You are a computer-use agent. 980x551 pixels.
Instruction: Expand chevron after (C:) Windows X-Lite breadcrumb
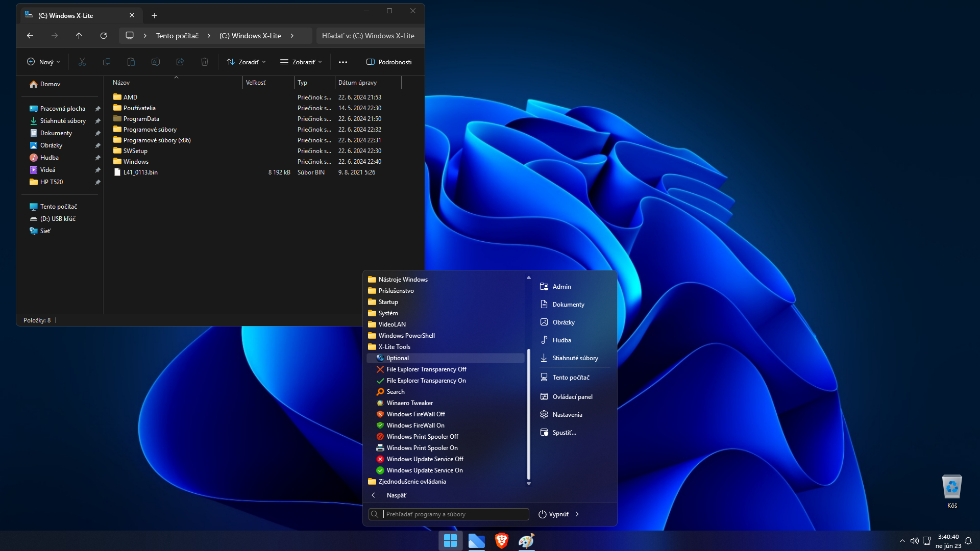tap(292, 36)
